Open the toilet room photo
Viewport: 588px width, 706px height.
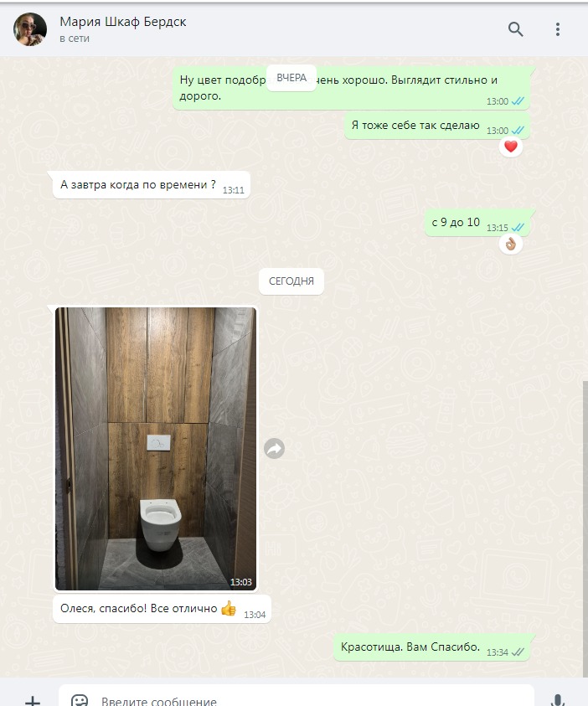coord(156,448)
